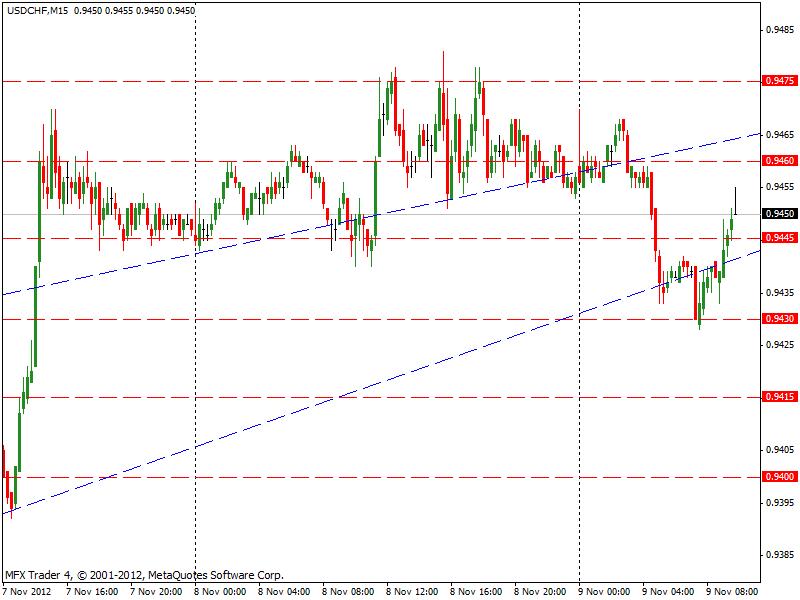The image size is (800, 600).
Task: Click the 7 Nov 20:00 time label
Action: click(156, 592)
